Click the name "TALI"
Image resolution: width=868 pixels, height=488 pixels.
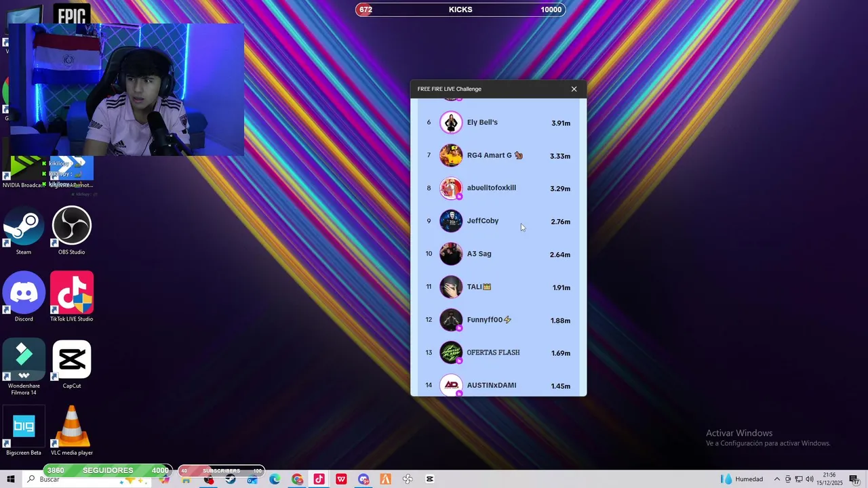[475, 287]
